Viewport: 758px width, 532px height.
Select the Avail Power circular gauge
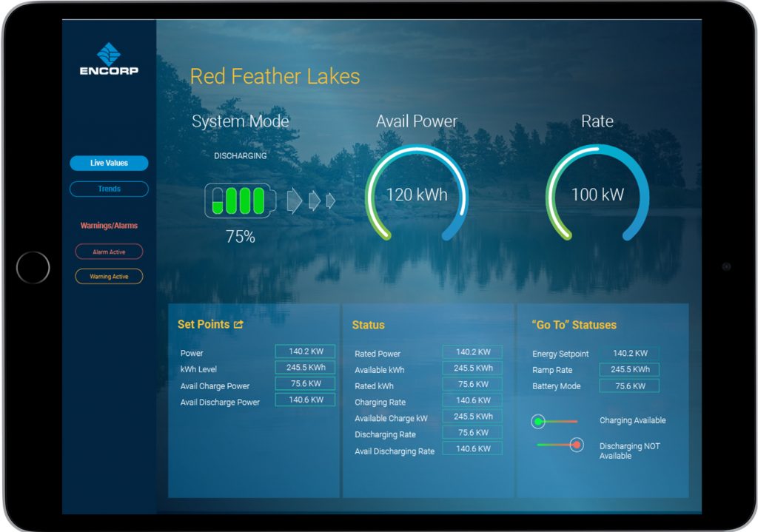tap(416, 194)
